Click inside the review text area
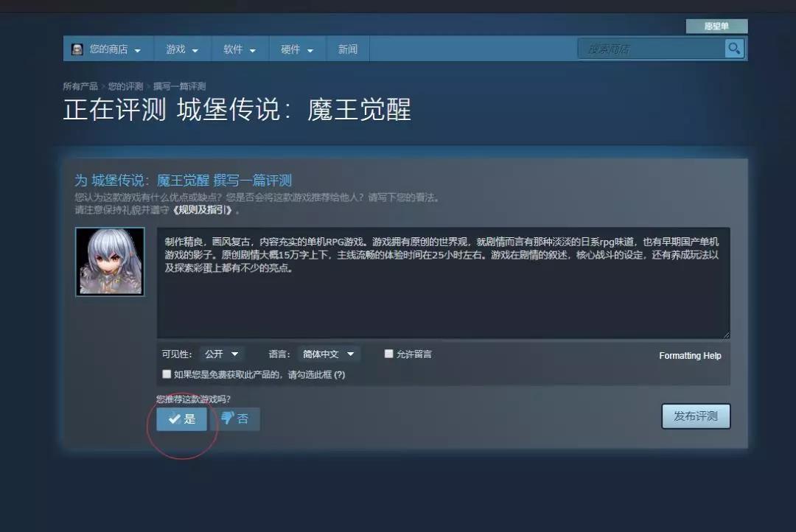 (443, 283)
